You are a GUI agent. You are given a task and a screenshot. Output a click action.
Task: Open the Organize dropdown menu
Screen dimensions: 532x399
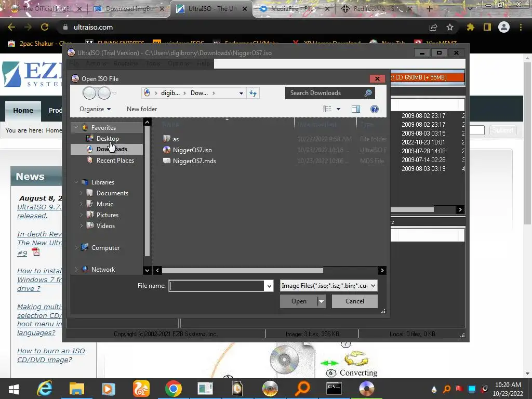(95, 109)
